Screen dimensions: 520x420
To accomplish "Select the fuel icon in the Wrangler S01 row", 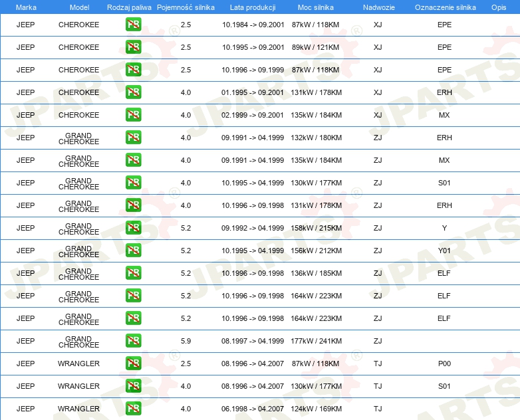I will [x=133, y=386].
